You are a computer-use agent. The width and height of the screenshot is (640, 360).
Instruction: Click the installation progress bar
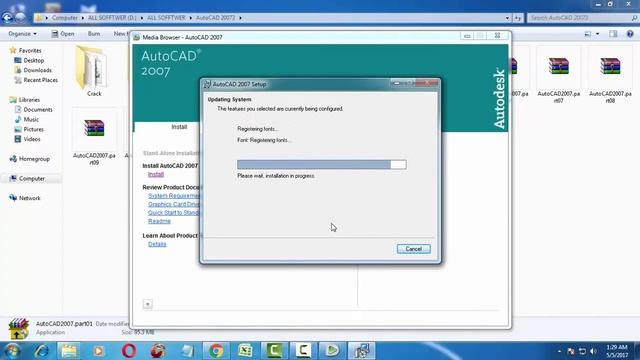322,164
